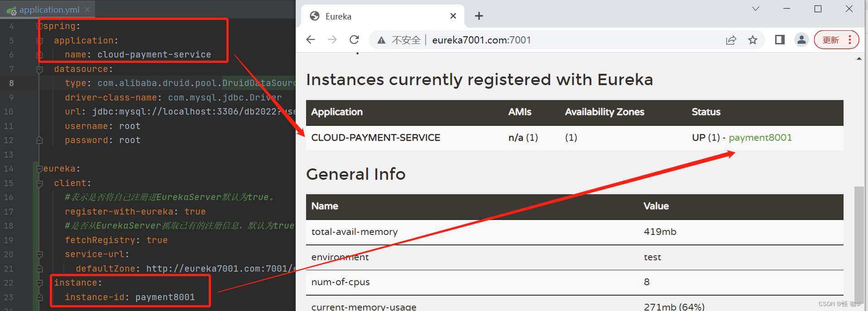This screenshot has height=311, width=868.
Task: Click the instance-id: payment8001 line
Action: coord(129,297)
